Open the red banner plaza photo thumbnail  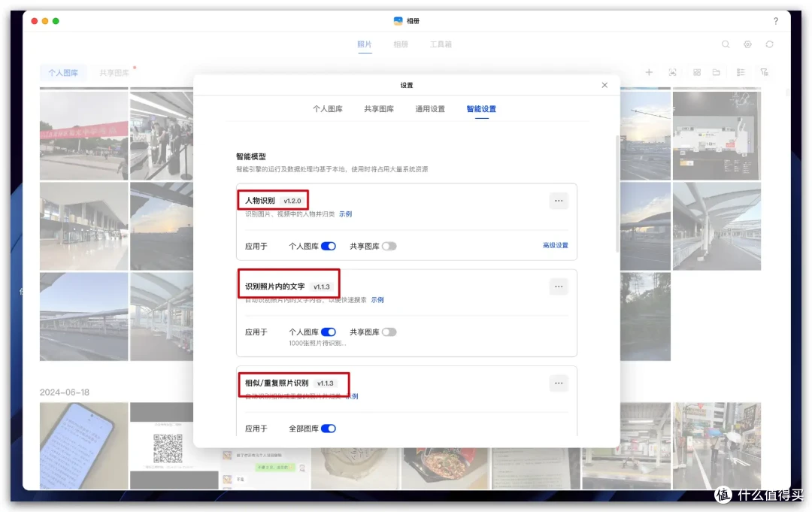(x=84, y=135)
